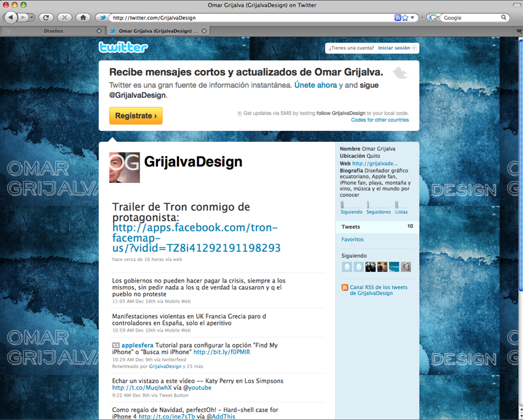Viewport: 523px width, 420px height.
Task: Click the URL address field
Action: pyautogui.click(x=246, y=18)
